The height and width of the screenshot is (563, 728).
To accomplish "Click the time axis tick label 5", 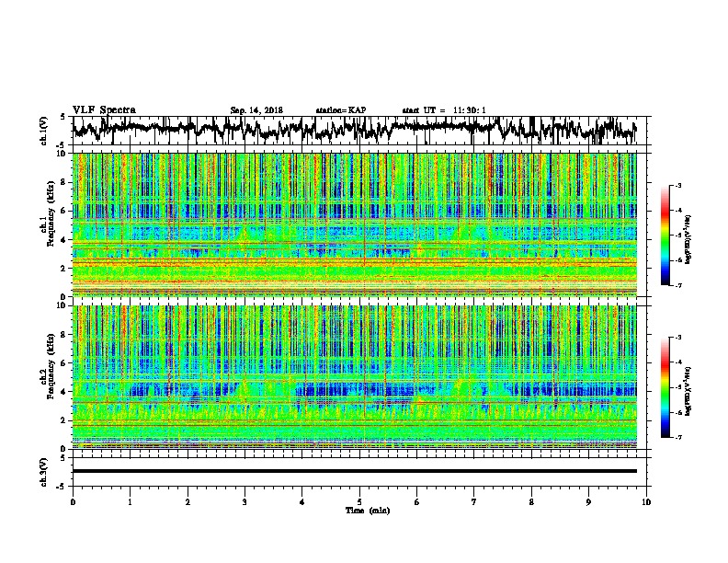I will 359,502.
